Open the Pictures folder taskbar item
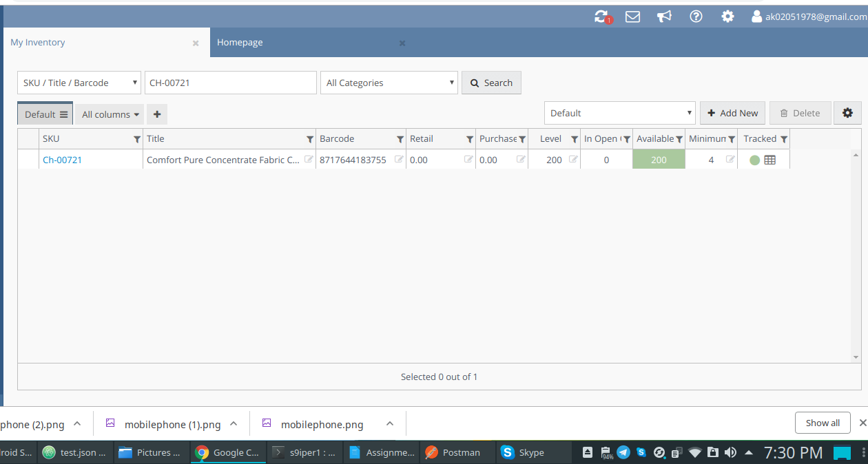 pos(150,452)
